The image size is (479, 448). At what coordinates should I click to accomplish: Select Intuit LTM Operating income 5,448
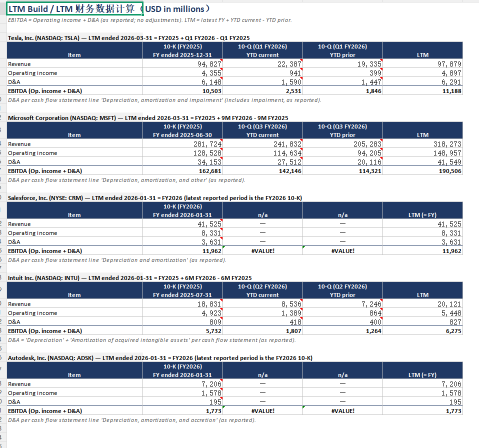click(423, 313)
